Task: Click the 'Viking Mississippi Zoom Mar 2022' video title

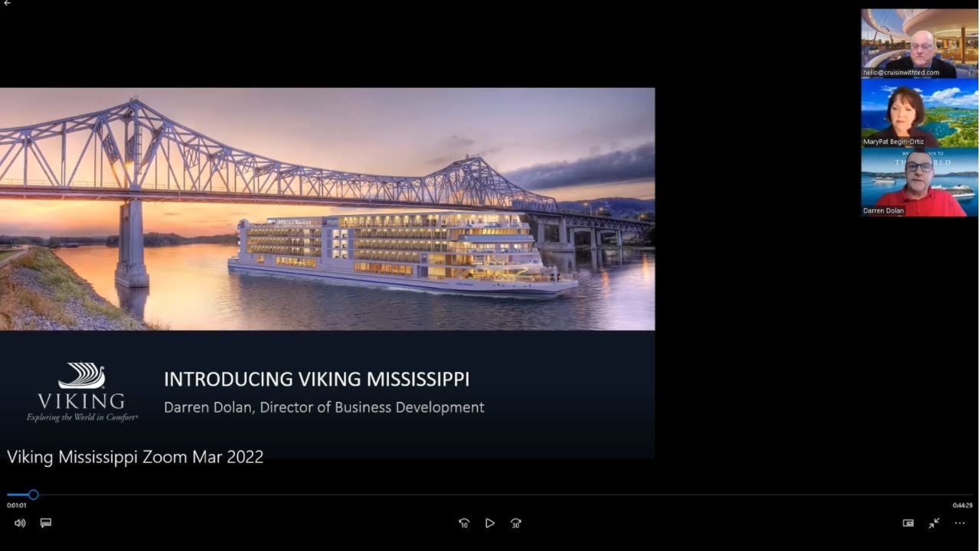Action: (x=136, y=457)
